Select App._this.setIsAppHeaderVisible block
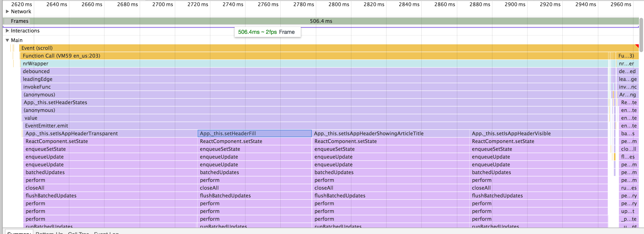Viewport: 644px width, 234px height. (537, 133)
